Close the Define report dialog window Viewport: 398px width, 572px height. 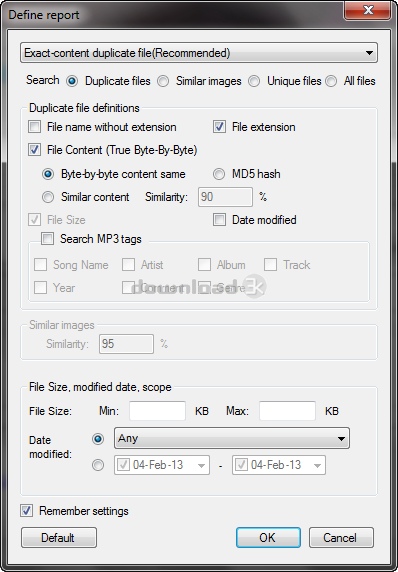(368, 10)
